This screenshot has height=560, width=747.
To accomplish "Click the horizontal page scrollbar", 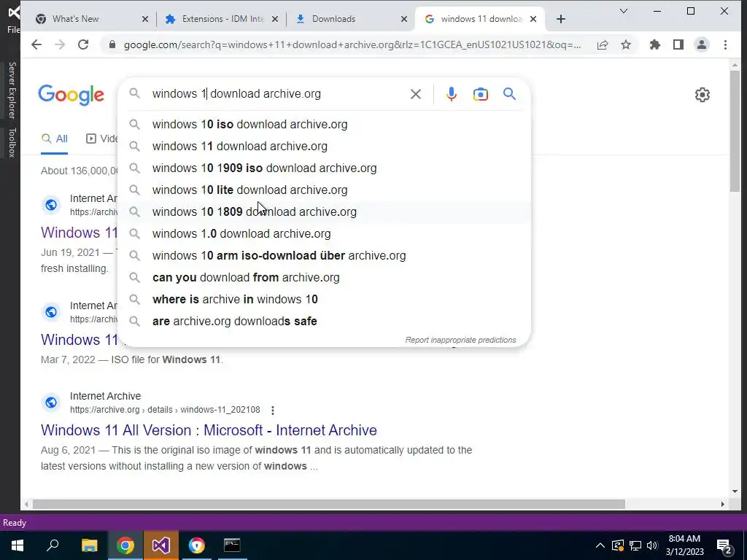I will pos(329,504).
